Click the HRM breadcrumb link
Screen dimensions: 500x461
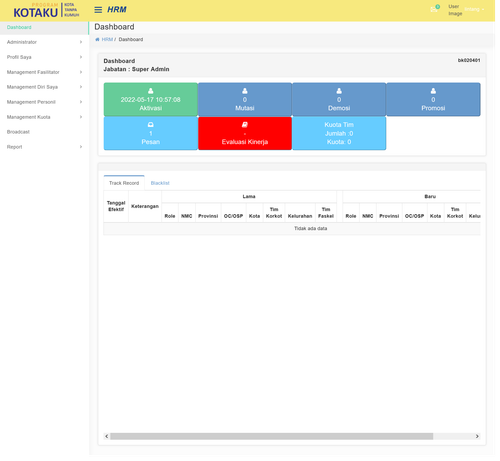(x=108, y=40)
